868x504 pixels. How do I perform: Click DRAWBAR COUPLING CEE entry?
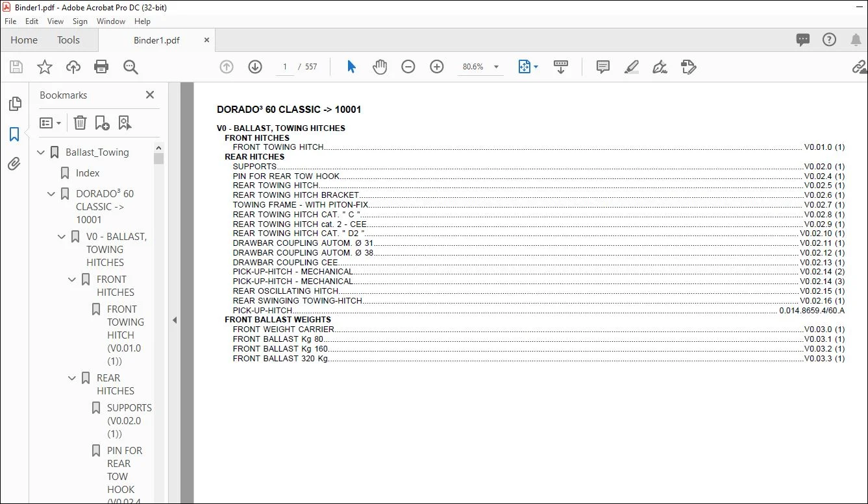click(538, 263)
